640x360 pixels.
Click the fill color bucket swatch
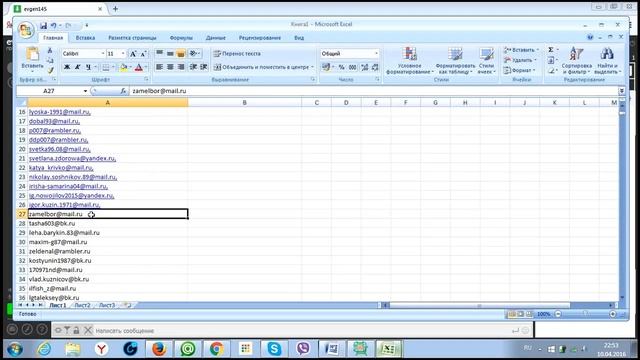pos(124,67)
